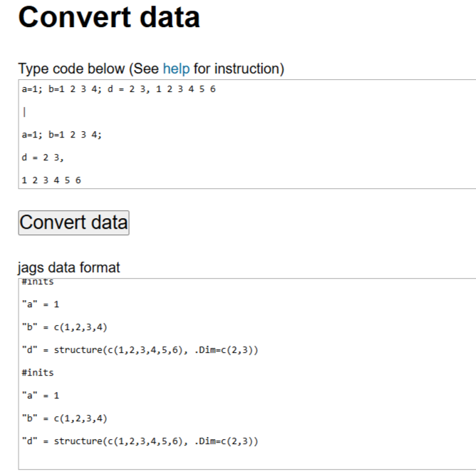Image resolution: width=476 pixels, height=474 pixels.
Task: Open the help link for instructions
Action: [x=176, y=69]
